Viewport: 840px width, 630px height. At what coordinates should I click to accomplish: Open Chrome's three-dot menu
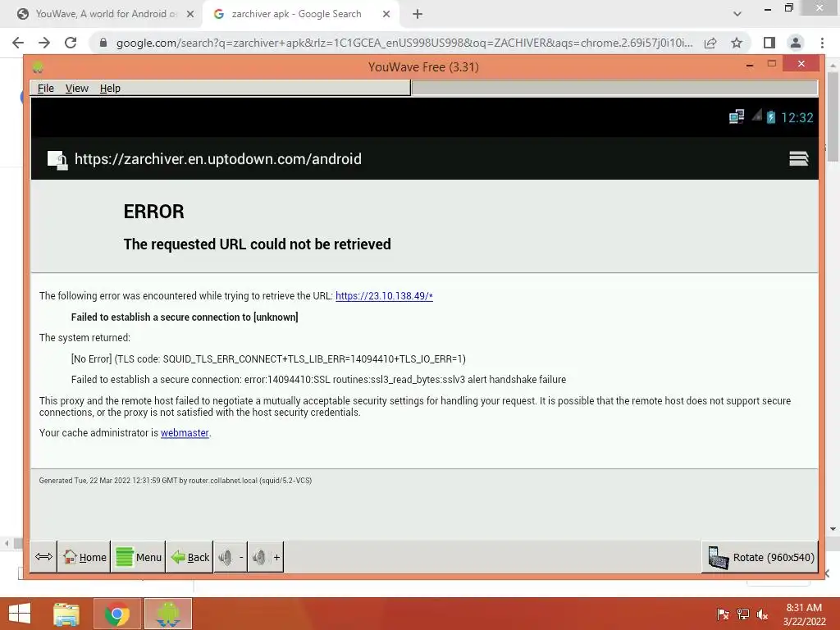tap(822, 43)
